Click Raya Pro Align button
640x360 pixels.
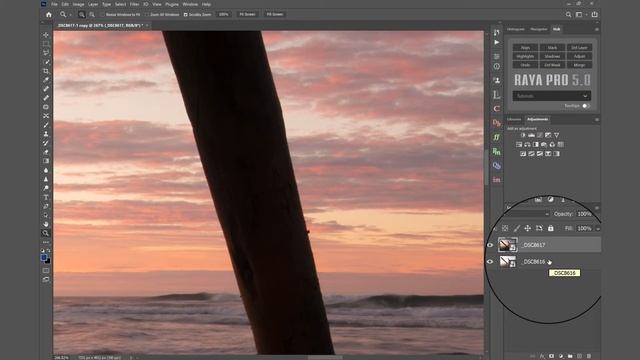[525, 48]
